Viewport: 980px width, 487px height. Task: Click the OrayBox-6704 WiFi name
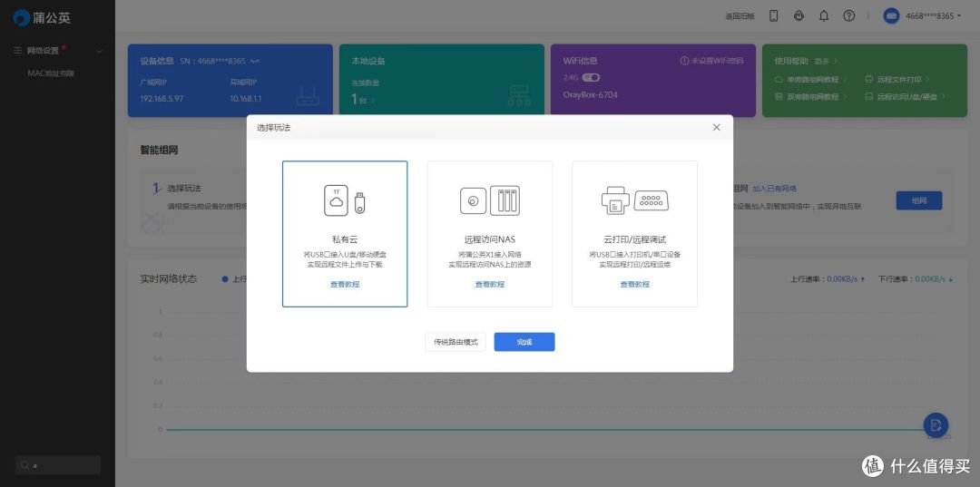pyautogui.click(x=591, y=95)
